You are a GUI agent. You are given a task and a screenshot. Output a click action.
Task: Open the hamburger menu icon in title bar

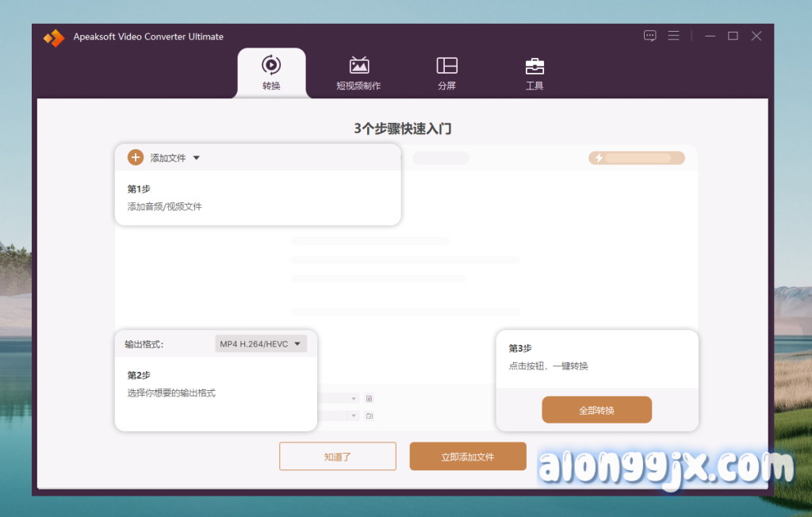[x=673, y=36]
